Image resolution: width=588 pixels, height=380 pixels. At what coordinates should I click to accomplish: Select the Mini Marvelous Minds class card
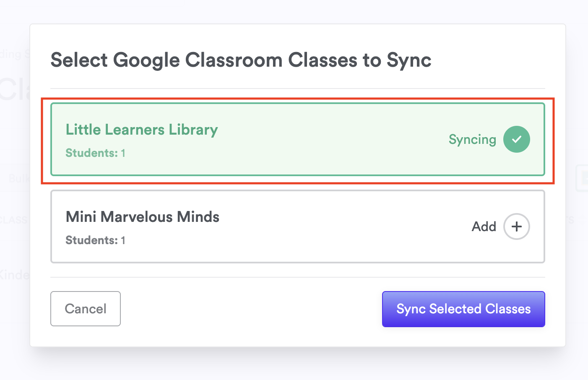tap(297, 226)
